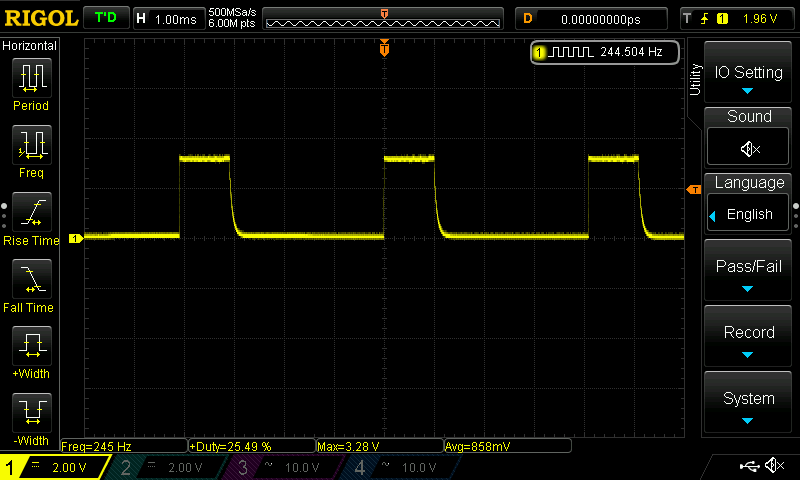The width and height of the screenshot is (800, 480).
Task: Click the 500MSa/s sample rate readout
Action: coord(232,12)
